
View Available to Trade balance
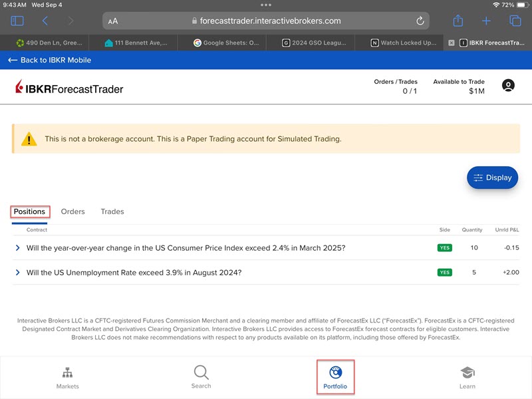tap(459, 86)
